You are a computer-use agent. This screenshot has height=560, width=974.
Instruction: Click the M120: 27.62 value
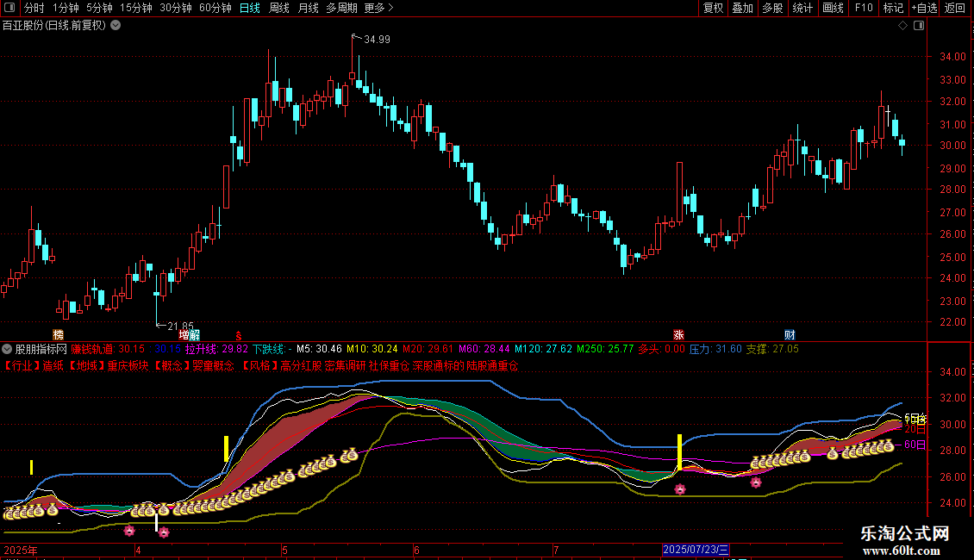(543, 349)
